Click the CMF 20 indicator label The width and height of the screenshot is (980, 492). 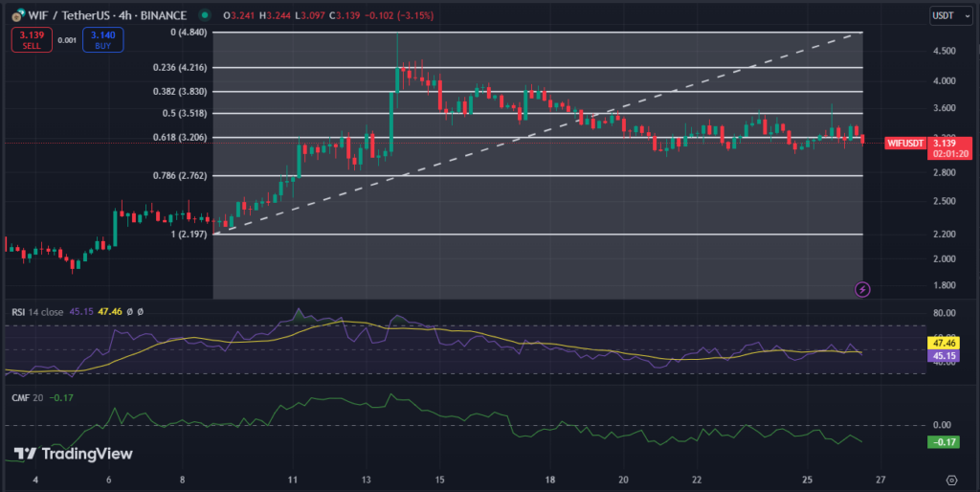point(28,397)
